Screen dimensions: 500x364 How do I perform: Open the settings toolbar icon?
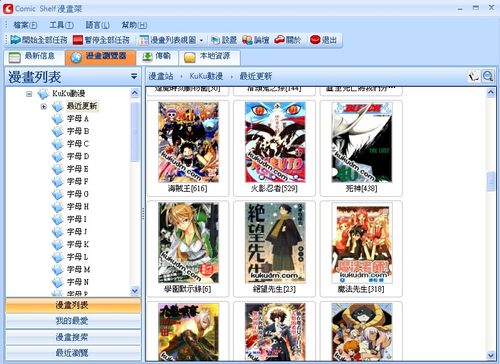pyautogui.click(x=216, y=40)
